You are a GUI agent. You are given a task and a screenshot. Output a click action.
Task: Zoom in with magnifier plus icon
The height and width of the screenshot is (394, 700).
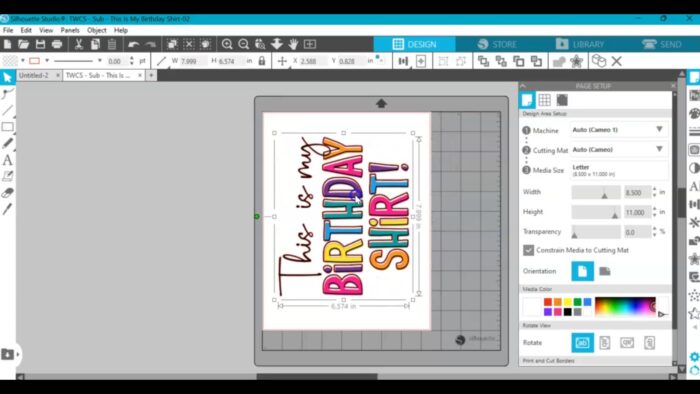pyautogui.click(x=227, y=44)
